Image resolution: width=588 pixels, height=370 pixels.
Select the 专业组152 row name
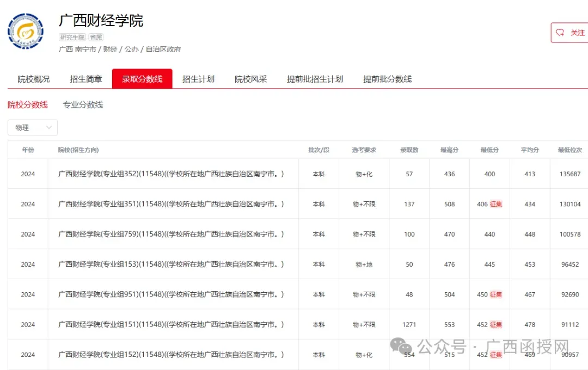coord(171,355)
